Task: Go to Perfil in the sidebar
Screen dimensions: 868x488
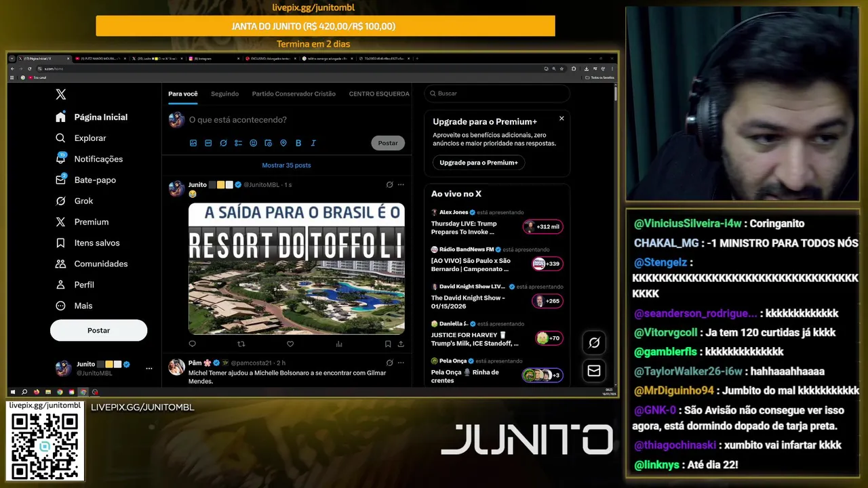Action: pos(75,285)
